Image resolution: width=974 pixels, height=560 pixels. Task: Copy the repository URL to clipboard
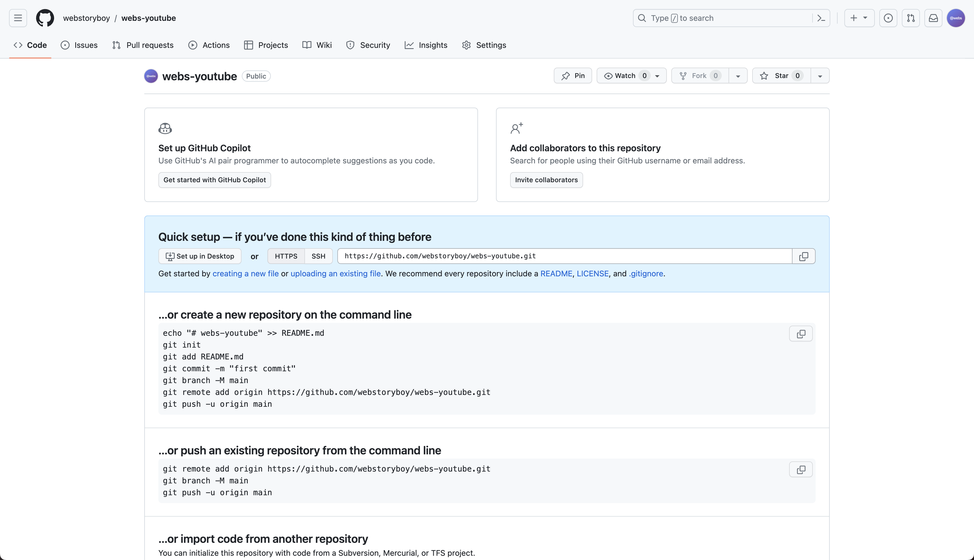click(x=803, y=256)
